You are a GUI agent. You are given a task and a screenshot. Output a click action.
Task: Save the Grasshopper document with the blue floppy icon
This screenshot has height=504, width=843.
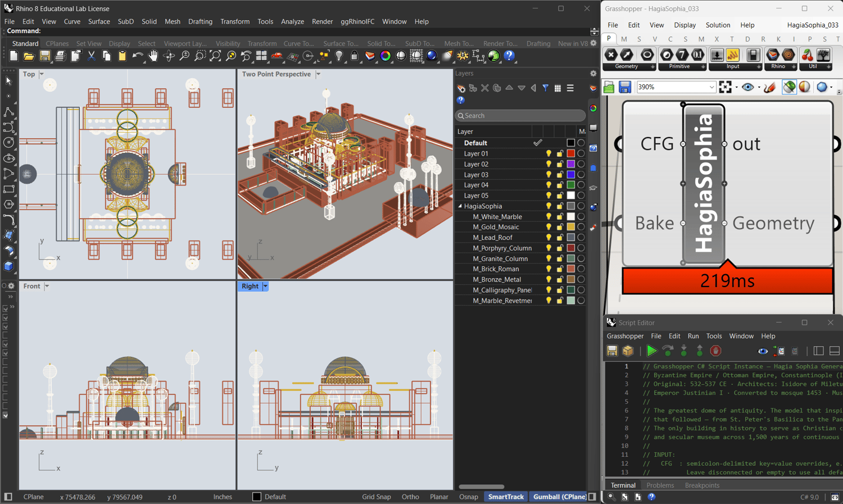[x=624, y=87]
